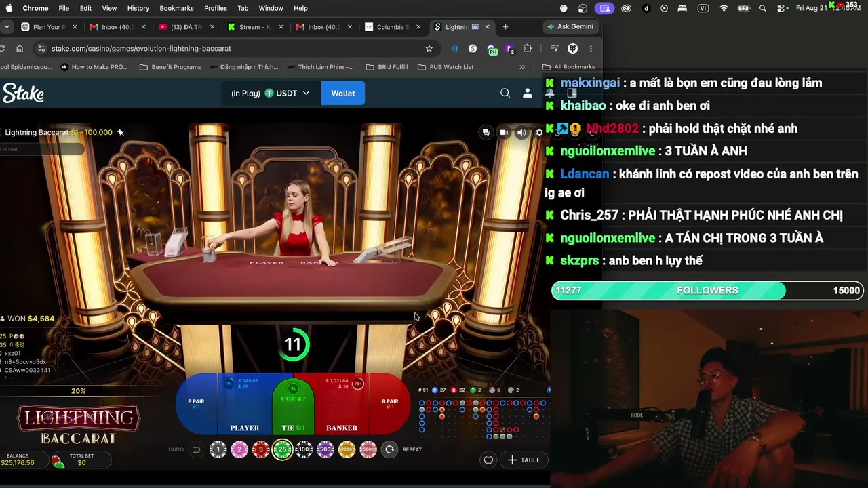
Task: Select the black 100 chip
Action: pyautogui.click(x=304, y=449)
